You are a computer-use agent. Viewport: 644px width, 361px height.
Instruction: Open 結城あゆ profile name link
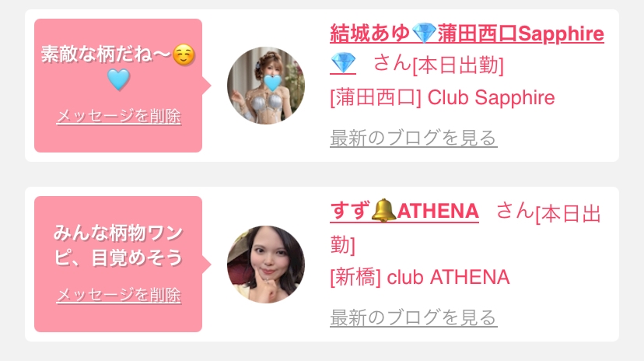pos(467,33)
